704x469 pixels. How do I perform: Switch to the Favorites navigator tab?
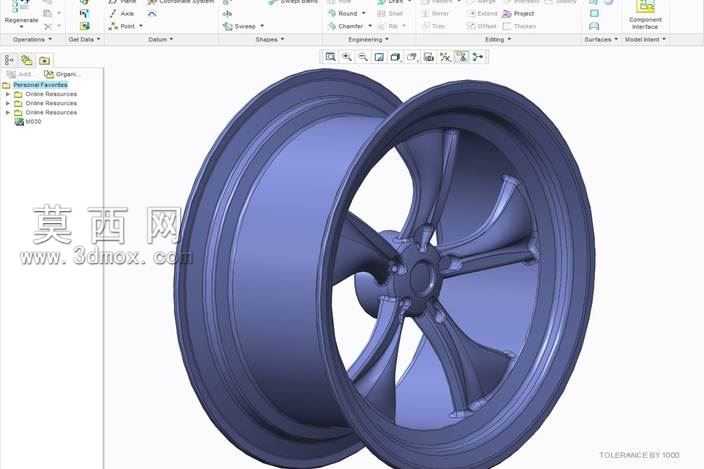click(x=44, y=60)
